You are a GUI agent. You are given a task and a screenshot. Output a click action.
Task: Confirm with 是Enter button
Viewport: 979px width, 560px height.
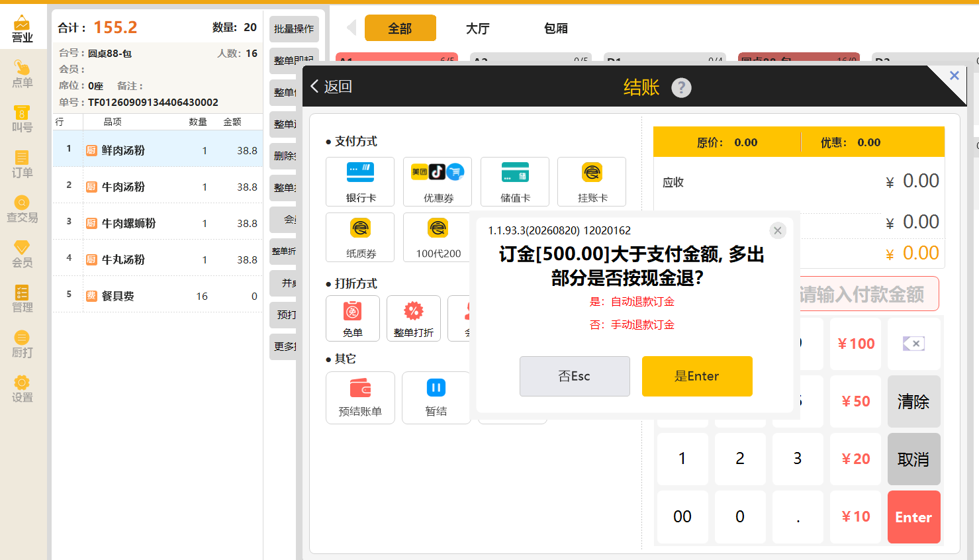[x=697, y=376]
